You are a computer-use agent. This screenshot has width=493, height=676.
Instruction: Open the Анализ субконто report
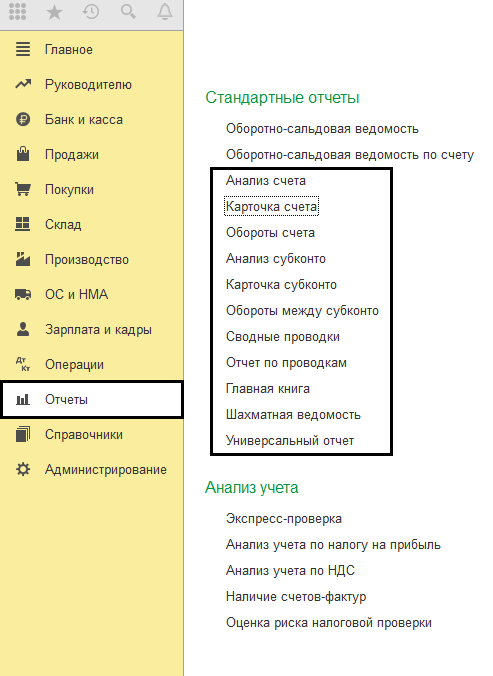coord(276,259)
